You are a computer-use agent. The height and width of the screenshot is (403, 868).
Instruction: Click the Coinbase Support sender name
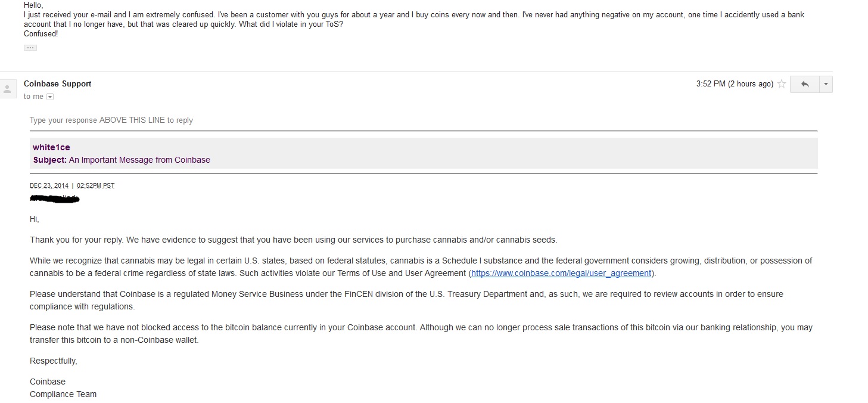(x=58, y=84)
